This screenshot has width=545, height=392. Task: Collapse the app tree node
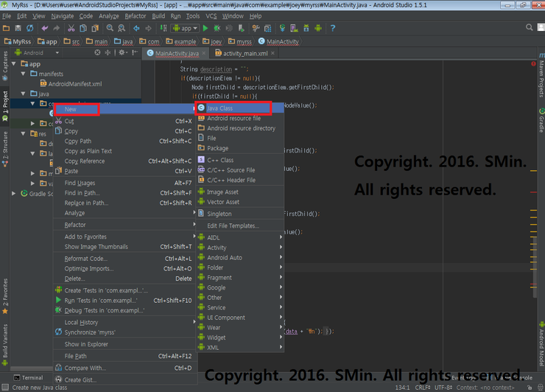pos(14,64)
